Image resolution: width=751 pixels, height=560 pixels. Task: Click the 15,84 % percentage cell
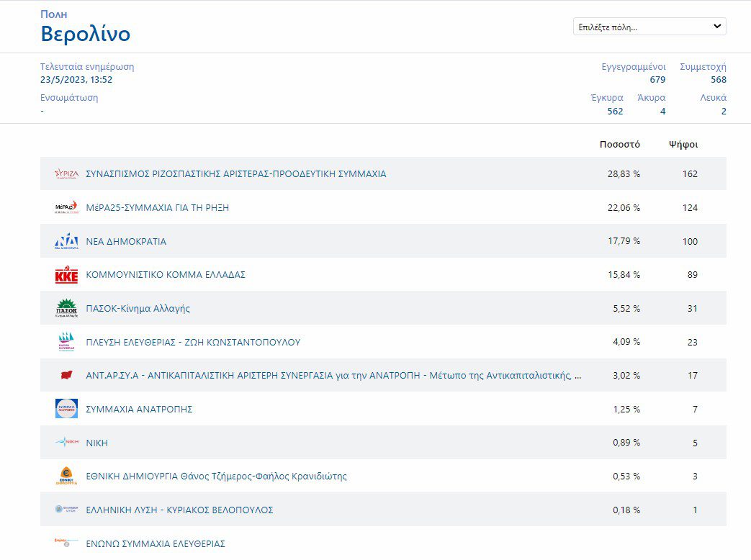point(624,275)
